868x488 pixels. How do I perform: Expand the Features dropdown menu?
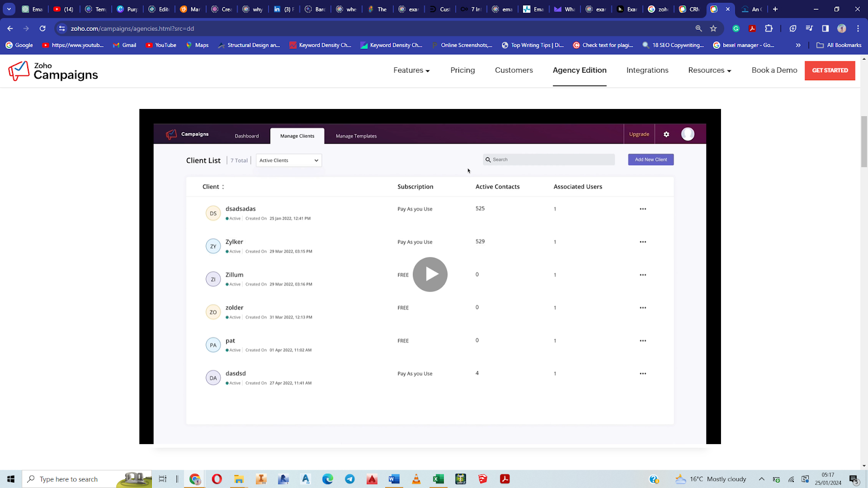[411, 70]
